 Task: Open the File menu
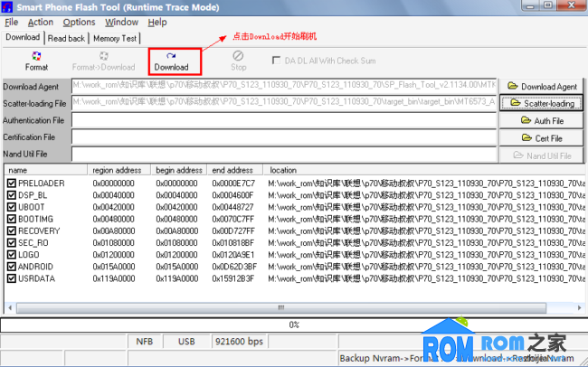click(x=11, y=23)
